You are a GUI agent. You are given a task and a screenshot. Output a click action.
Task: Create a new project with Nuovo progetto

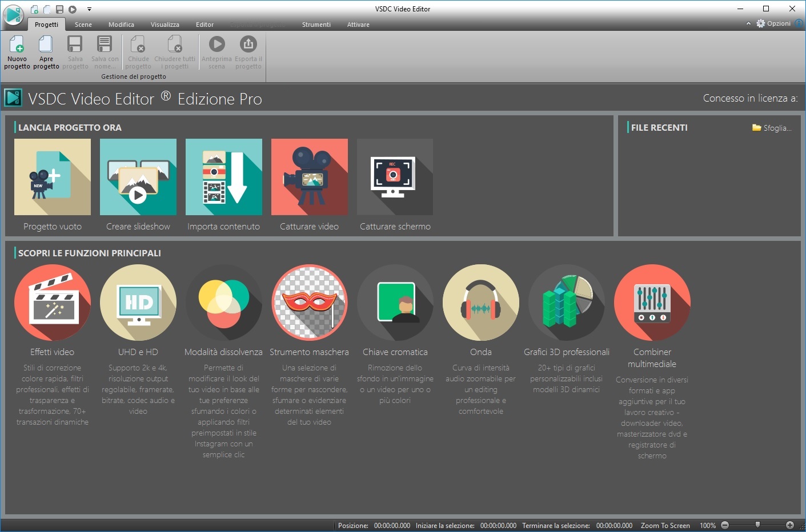pyautogui.click(x=17, y=52)
